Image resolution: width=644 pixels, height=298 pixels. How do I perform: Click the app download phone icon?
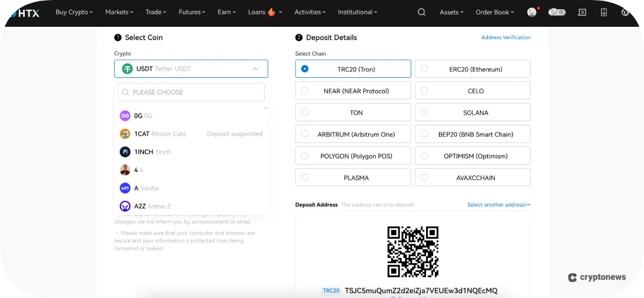(x=604, y=12)
